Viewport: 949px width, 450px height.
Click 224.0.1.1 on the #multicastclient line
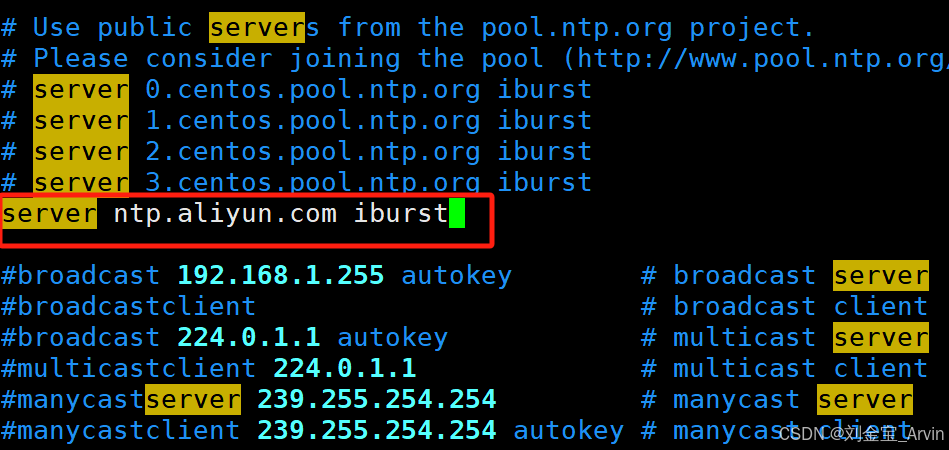345,368
